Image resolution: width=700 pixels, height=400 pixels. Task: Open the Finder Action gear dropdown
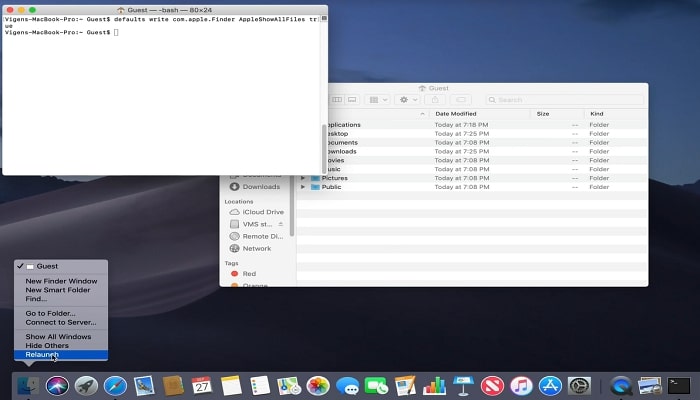tap(409, 100)
